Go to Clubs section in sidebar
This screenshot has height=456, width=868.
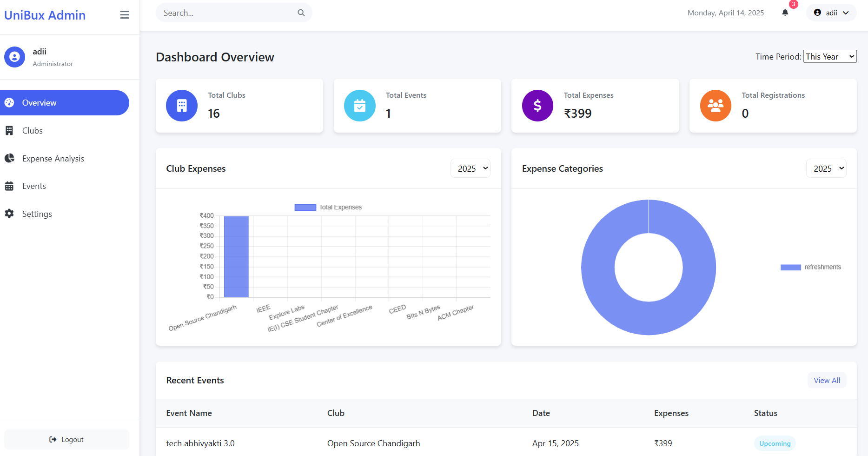33,131
